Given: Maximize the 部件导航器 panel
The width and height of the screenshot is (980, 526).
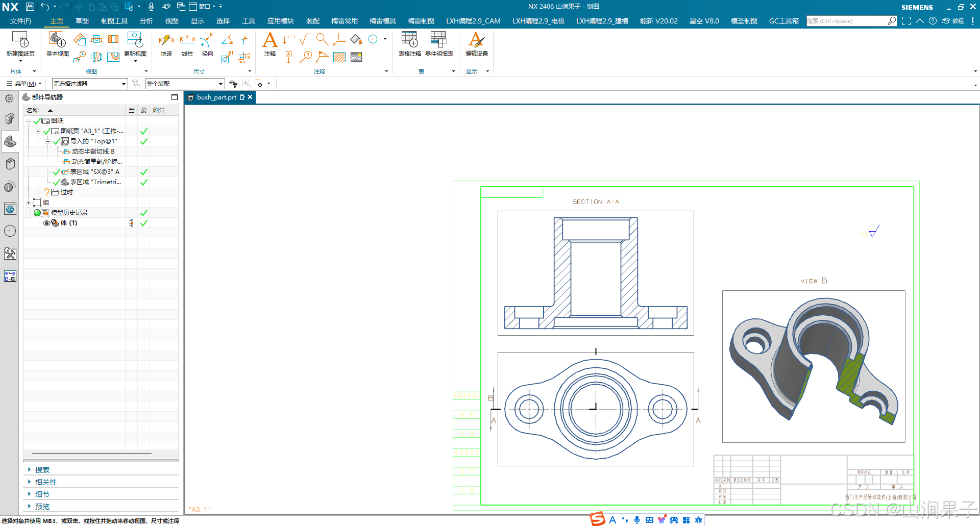Looking at the screenshot, I should click(x=175, y=97).
